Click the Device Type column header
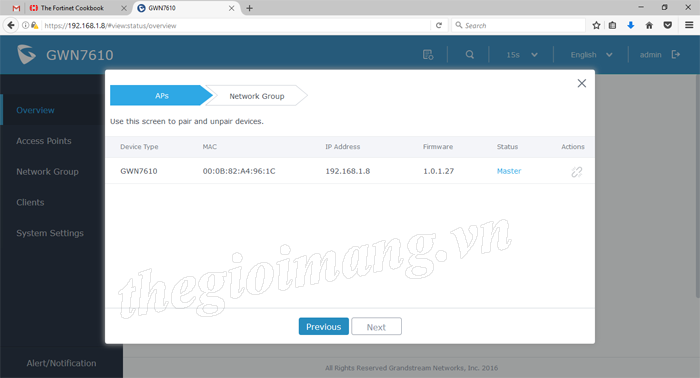 coord(139,146)
